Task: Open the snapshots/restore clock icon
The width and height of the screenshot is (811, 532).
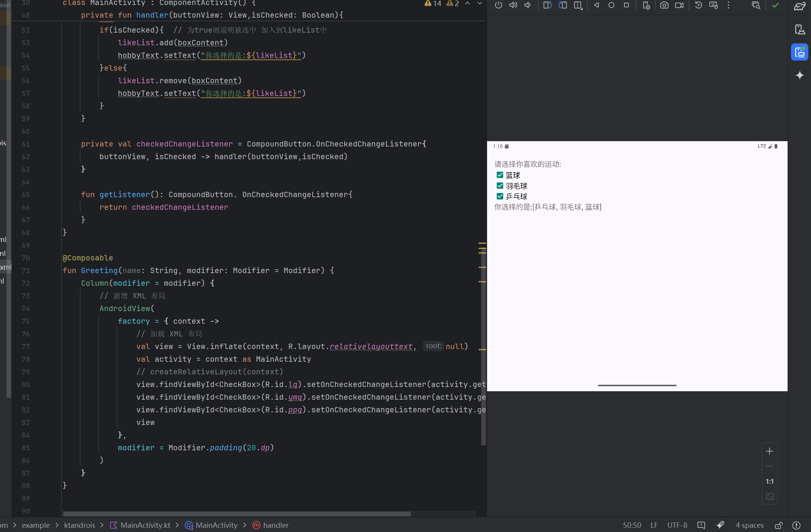Action: 699,5
